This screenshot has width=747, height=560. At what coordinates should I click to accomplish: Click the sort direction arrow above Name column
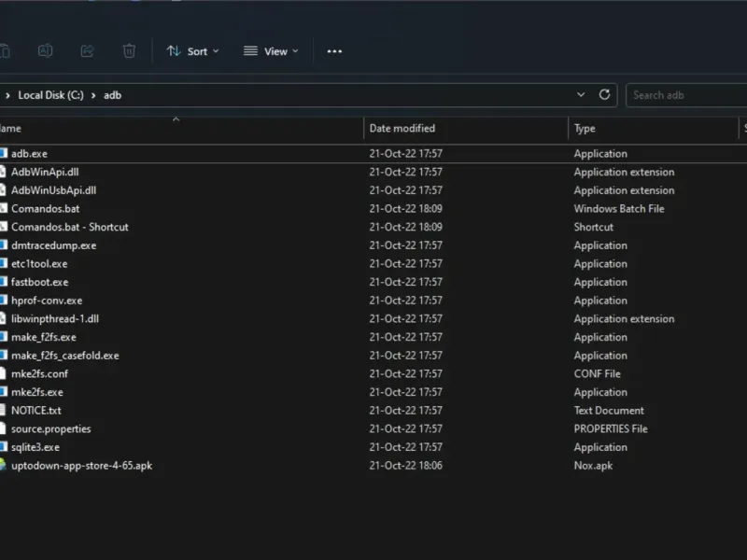click(176, 119)
